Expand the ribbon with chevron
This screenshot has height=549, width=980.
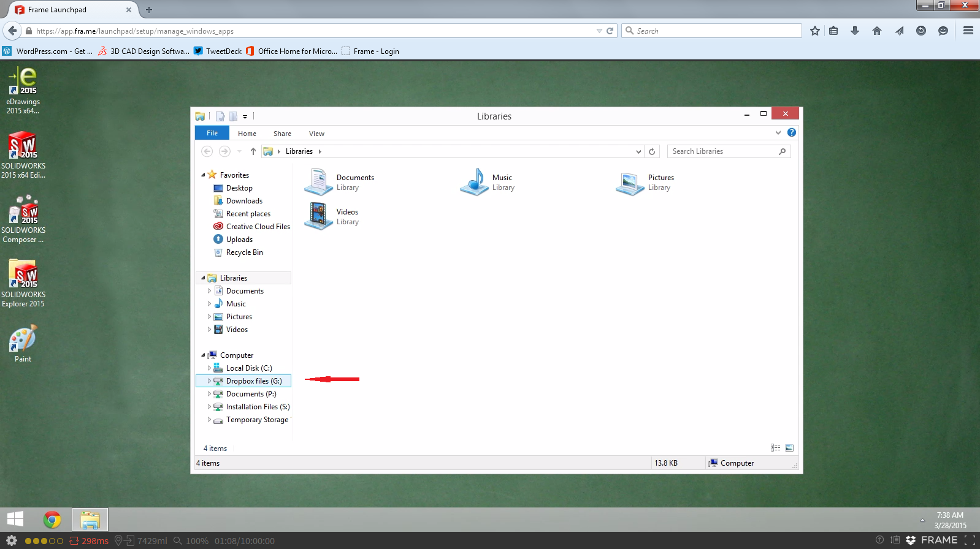coord(778,132)
